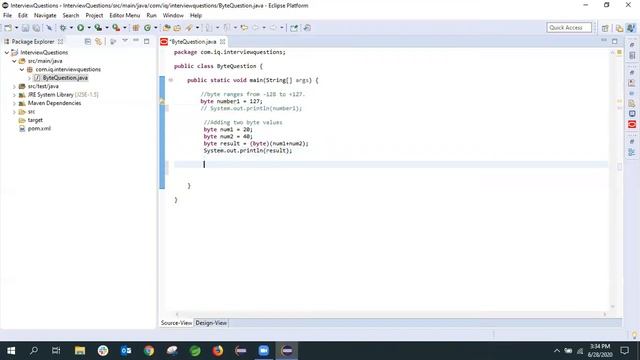Click the Quick Access search field
This screenshot has height=360, width=640.
pyautogui.click(x=569, y=28)
